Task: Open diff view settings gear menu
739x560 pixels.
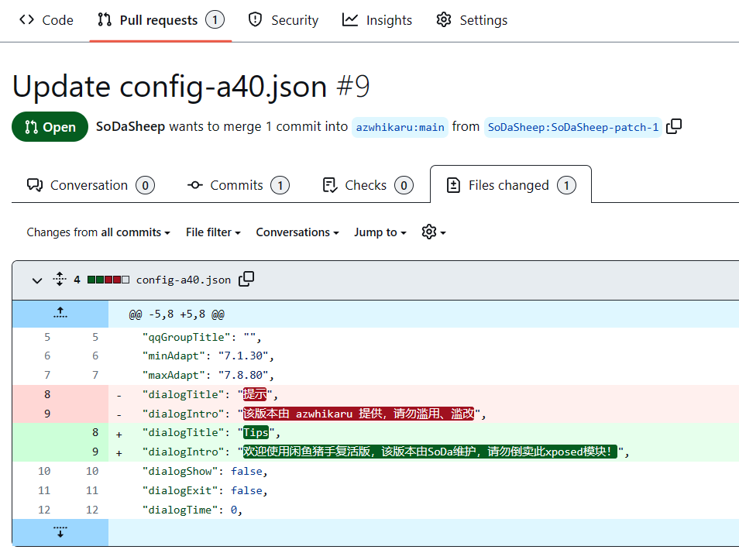Action: coord(434,232)
